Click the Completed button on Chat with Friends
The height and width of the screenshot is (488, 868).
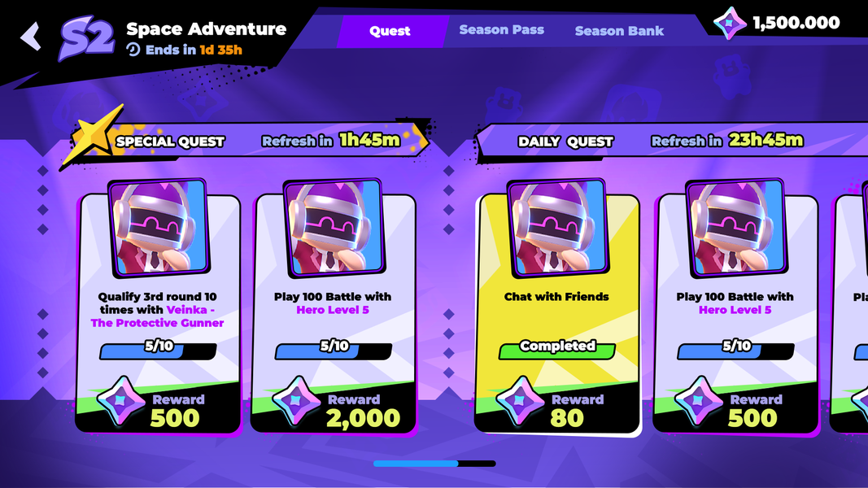tap(557, 349)
